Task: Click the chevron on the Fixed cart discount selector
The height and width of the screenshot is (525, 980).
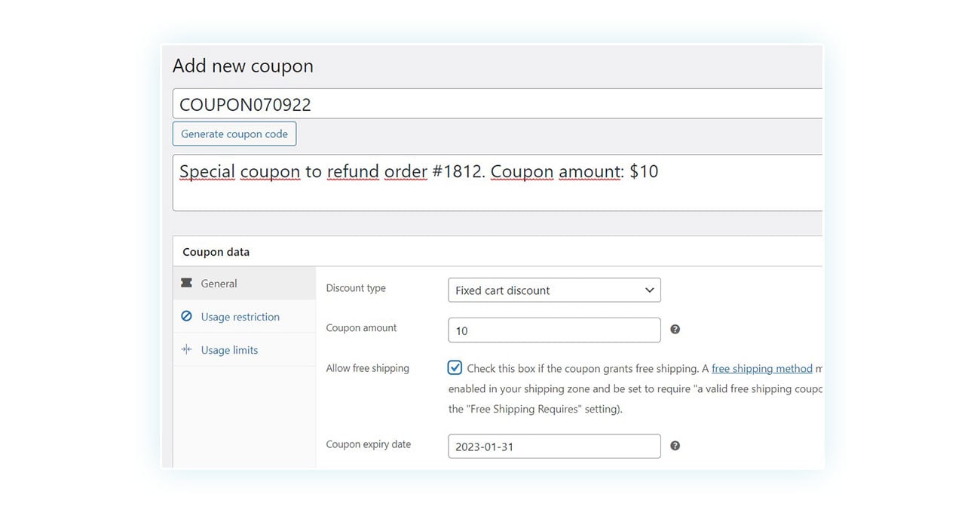Action: click(648, 290)
